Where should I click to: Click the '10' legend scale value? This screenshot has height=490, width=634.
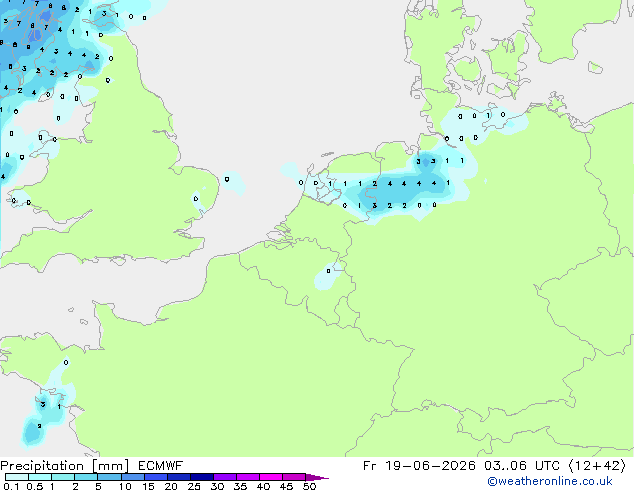(125, 486)
